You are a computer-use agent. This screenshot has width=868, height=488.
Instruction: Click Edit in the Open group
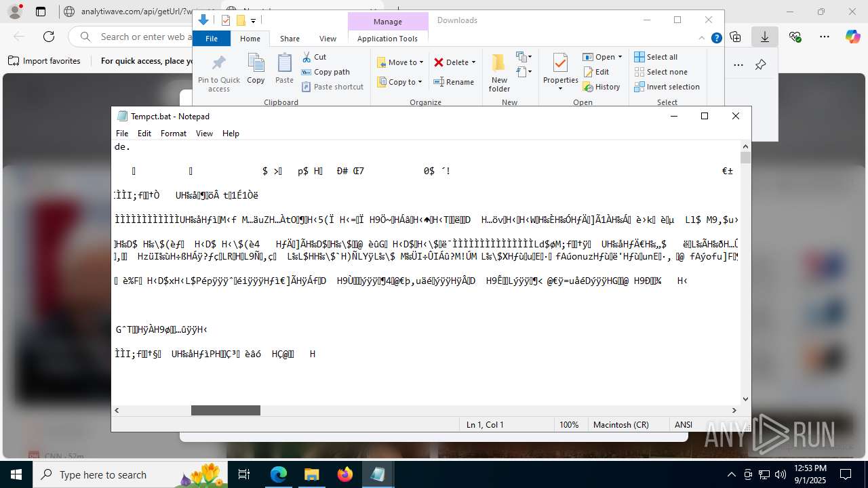coord(595,72)
